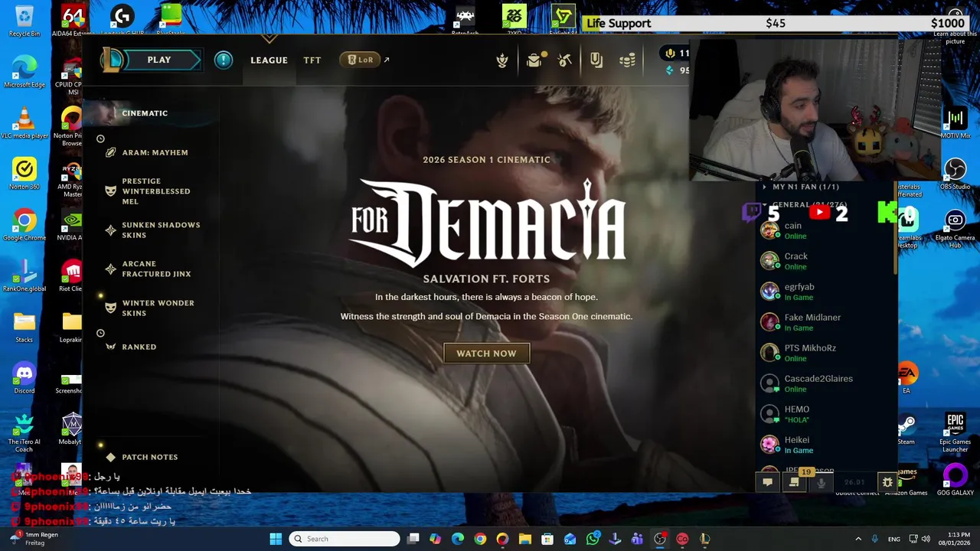
Task: Open the taskbar volume control
Action: pyautogui.click(x=926, y=539)
